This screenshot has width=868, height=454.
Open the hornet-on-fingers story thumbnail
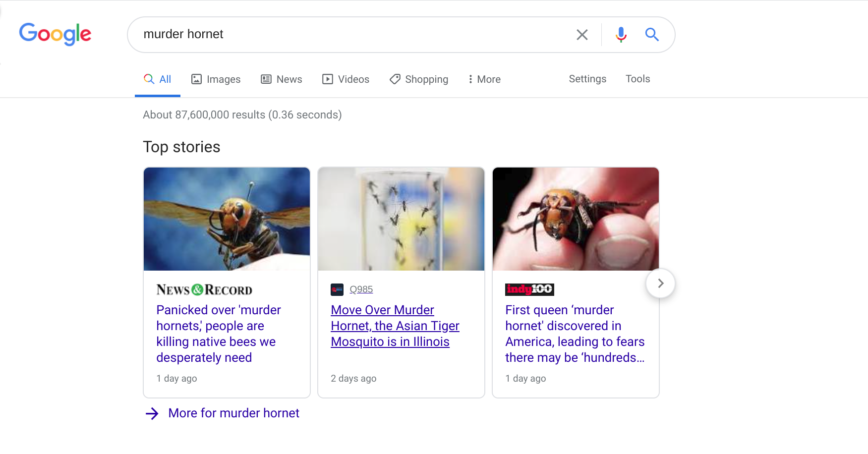tap(576, 219)
